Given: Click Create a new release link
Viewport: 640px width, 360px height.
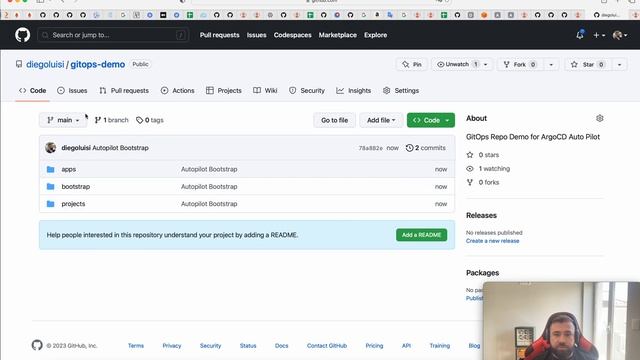Looking at the screenshot, I should pos(493,241).
